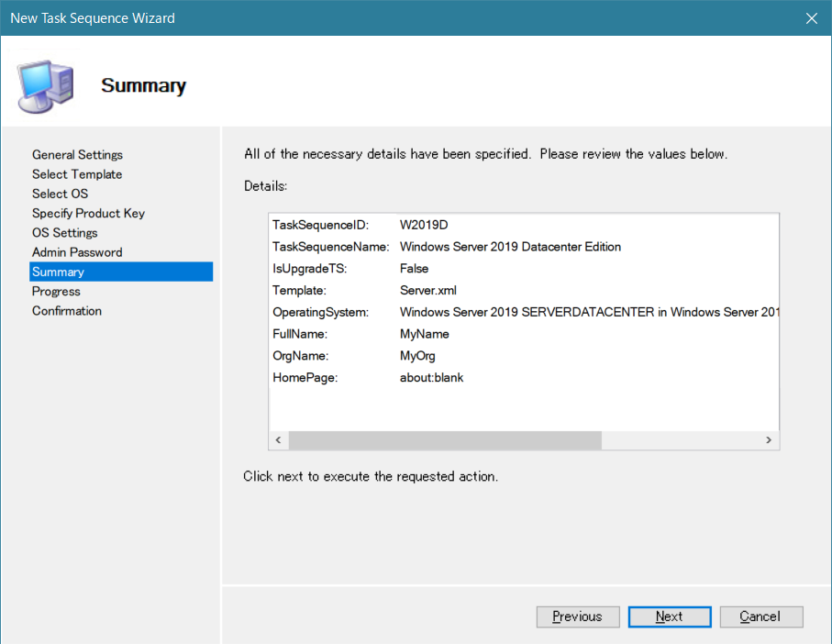Click the details scroll left arrow
Screen dimensions: 832x644
[x=279, y=439]
